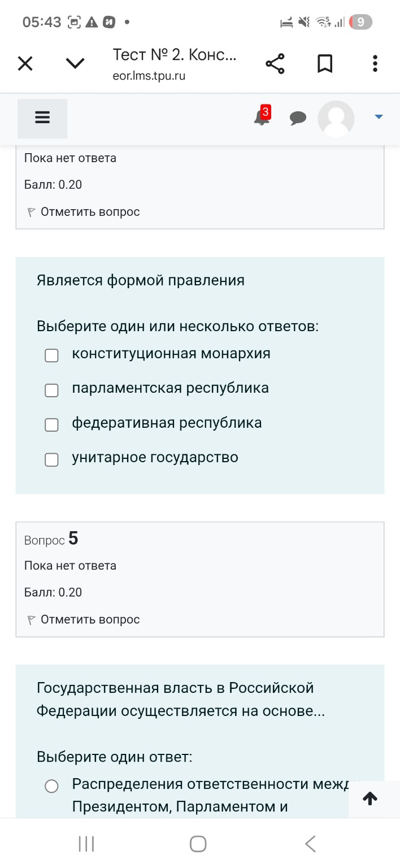Close the page via the X button
The image size is (400, 868).
pyautogui.click(x=25, y=63)
